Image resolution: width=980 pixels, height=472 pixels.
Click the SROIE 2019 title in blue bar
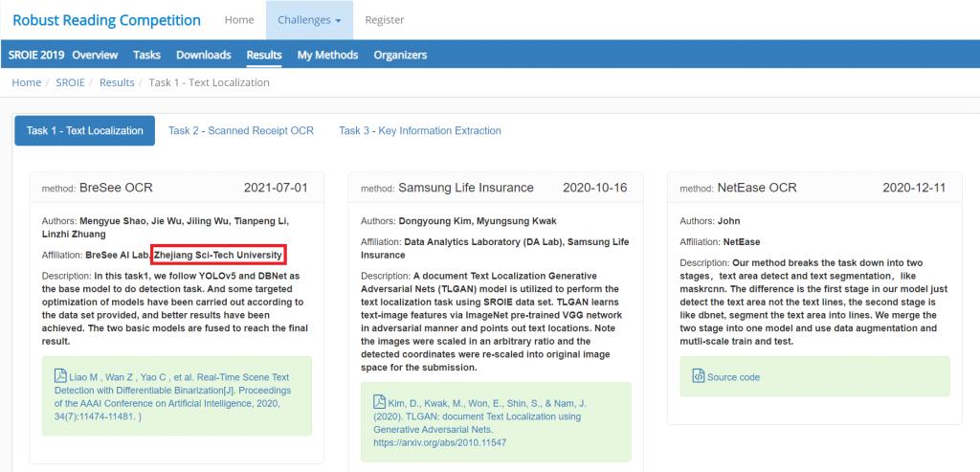[x=36, y=55]
